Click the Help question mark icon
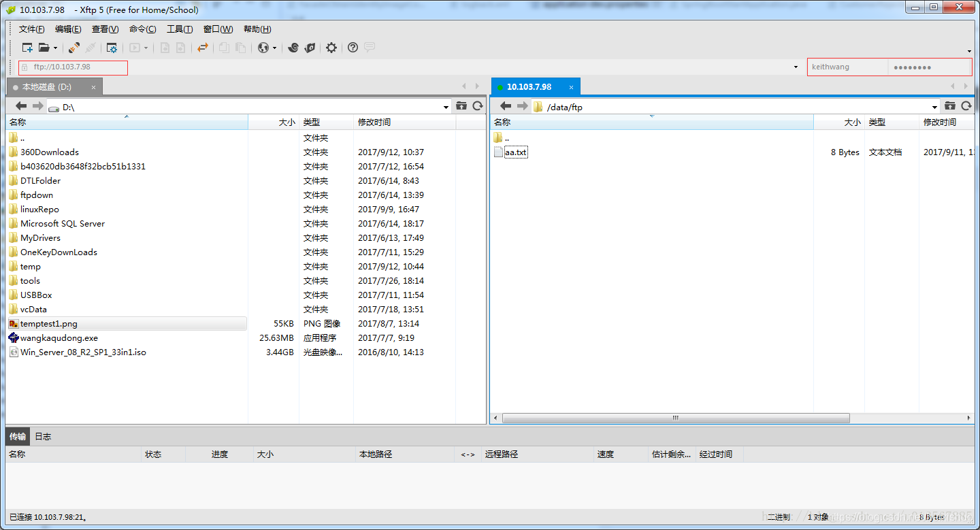The image size is (980, 530). coord(353,48)
